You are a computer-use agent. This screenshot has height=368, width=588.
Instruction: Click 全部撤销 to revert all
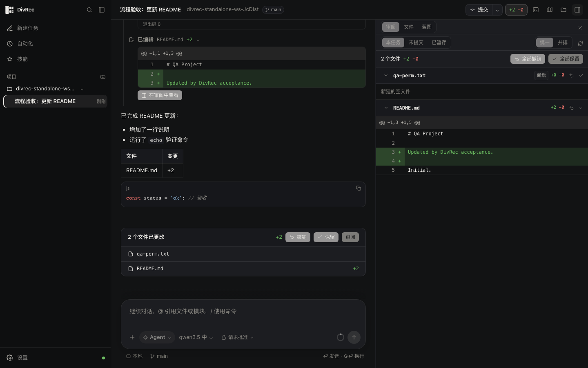click(528, 59)
